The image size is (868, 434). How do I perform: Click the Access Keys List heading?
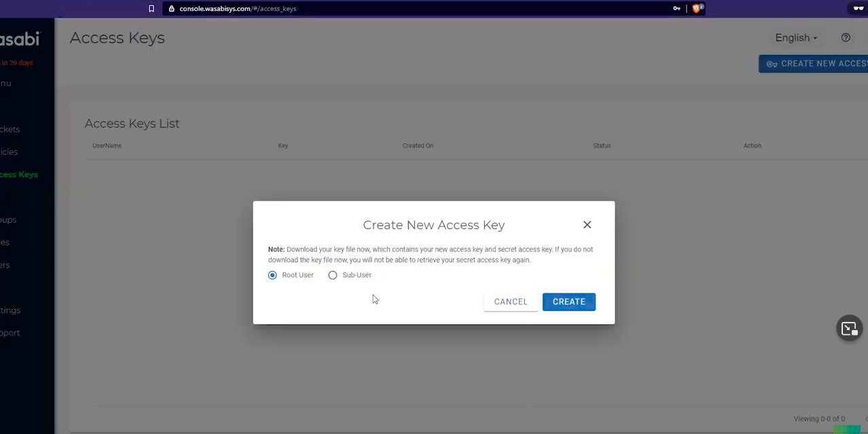(x=132, y=124)
